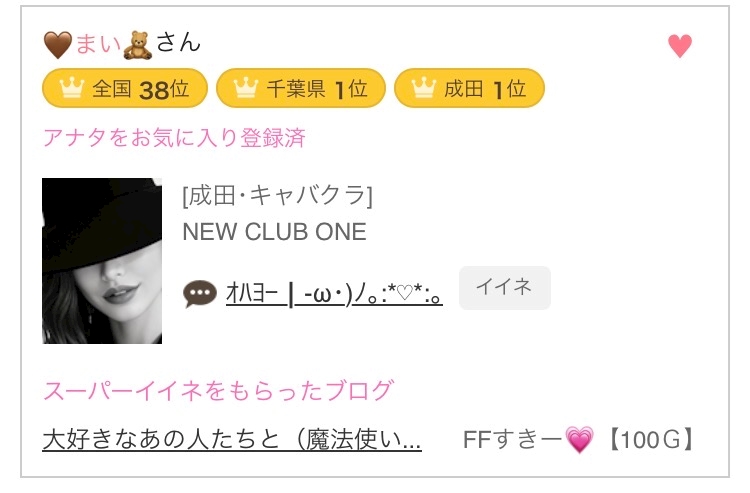Click the スーパーイイネをもらったブログ heading

218,390
